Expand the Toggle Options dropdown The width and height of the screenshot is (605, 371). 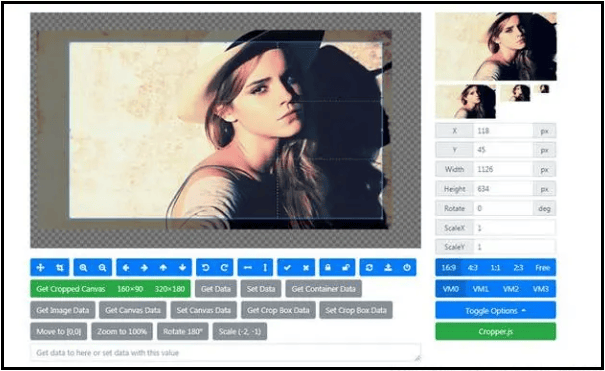pyautogui.click(x=495, y=311)
